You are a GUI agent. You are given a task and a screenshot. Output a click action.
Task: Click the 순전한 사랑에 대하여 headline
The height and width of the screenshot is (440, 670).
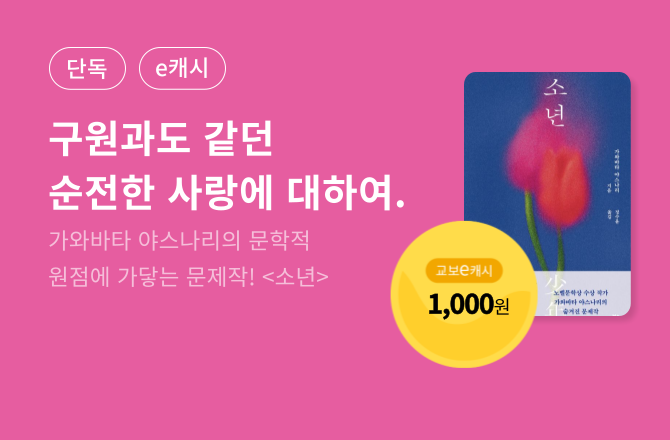point(226,191)
